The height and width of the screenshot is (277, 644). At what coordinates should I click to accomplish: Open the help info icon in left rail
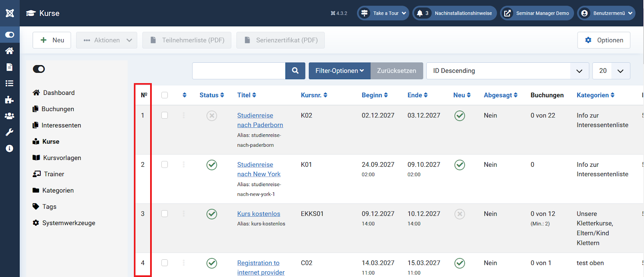click(x=9, y=148)
